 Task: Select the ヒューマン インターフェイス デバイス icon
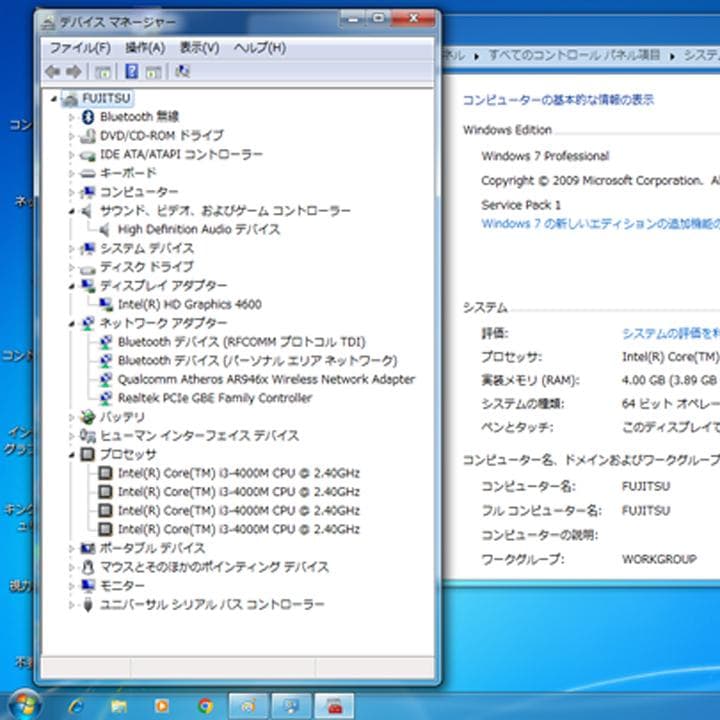click(87, 435)
